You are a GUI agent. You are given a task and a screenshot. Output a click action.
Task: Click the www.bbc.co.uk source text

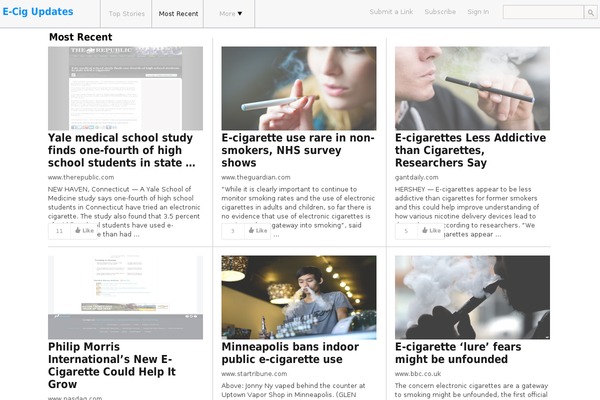(418, 374)
